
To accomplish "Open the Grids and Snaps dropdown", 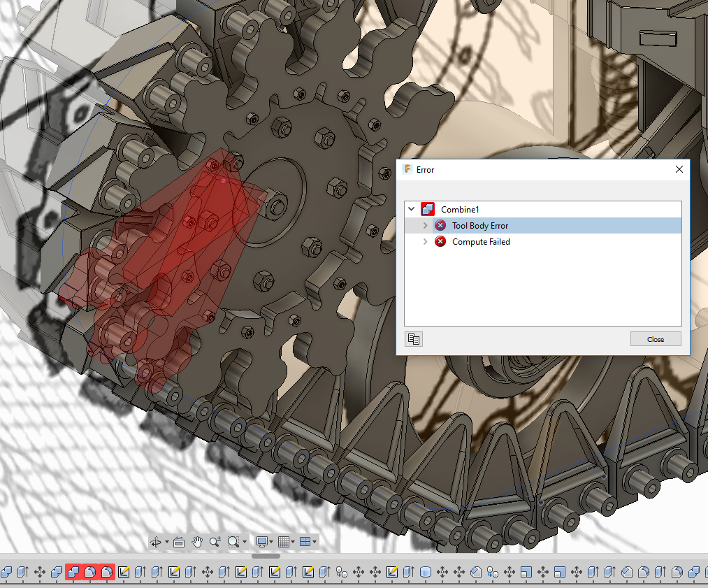I will pyautogui.click(x=284, y=541).
